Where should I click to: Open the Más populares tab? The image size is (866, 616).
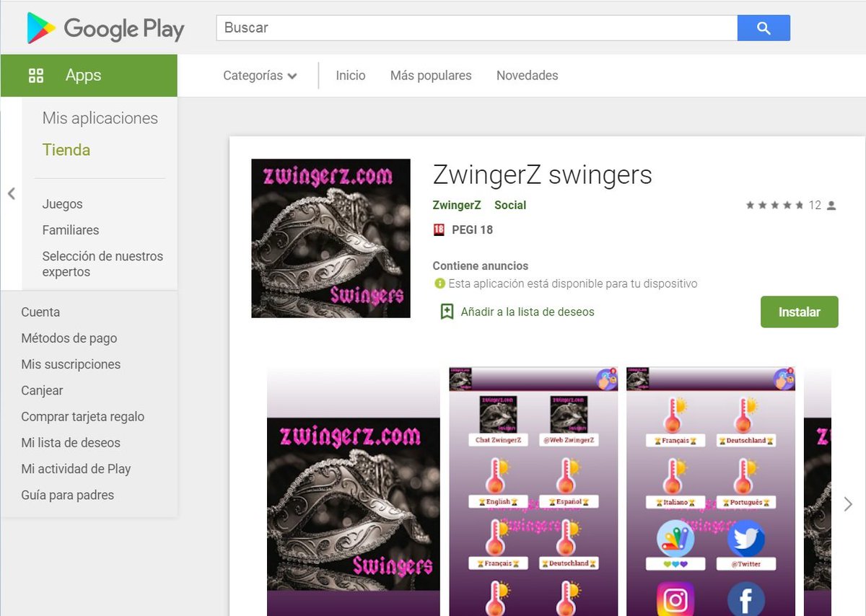point(431,76)
